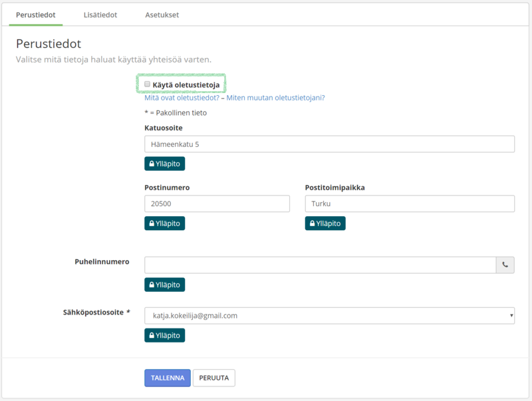Click the Peruuta button
Screen dimensions: 532x401
tap(213, 378)
